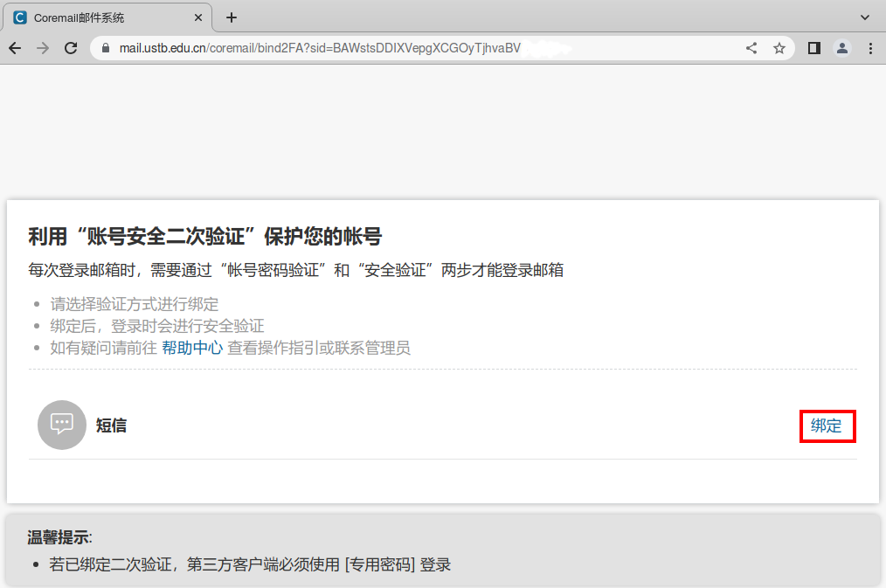The image size is (886, 588).
Task: Share this page using share icon
Action: [751, 49]
